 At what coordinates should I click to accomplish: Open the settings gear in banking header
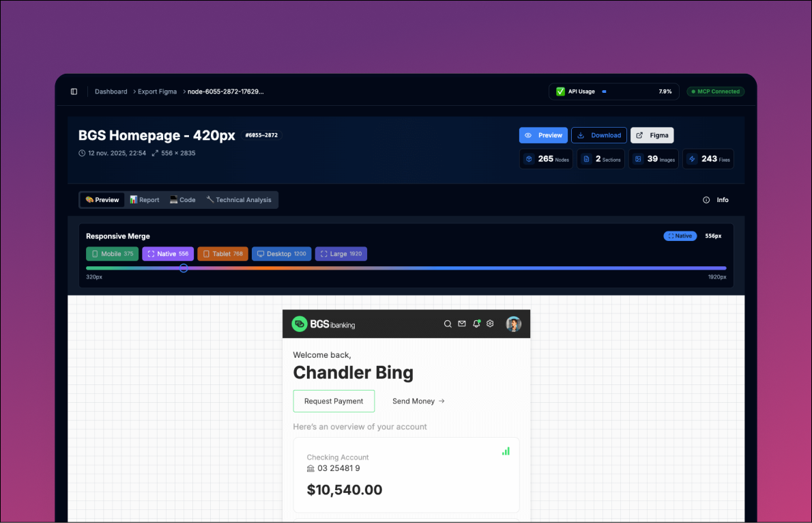490,324
